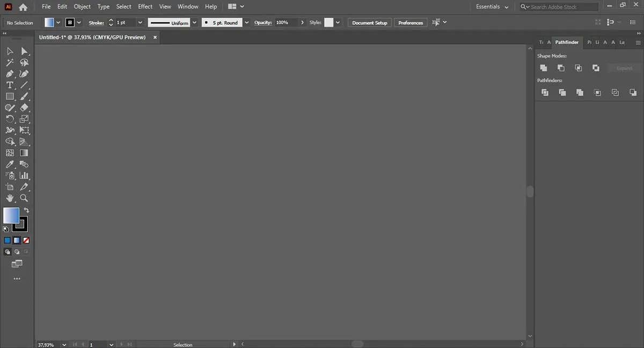Activate the Hand tool
This screenshot has height=348, width=644.
pos(10,198)
